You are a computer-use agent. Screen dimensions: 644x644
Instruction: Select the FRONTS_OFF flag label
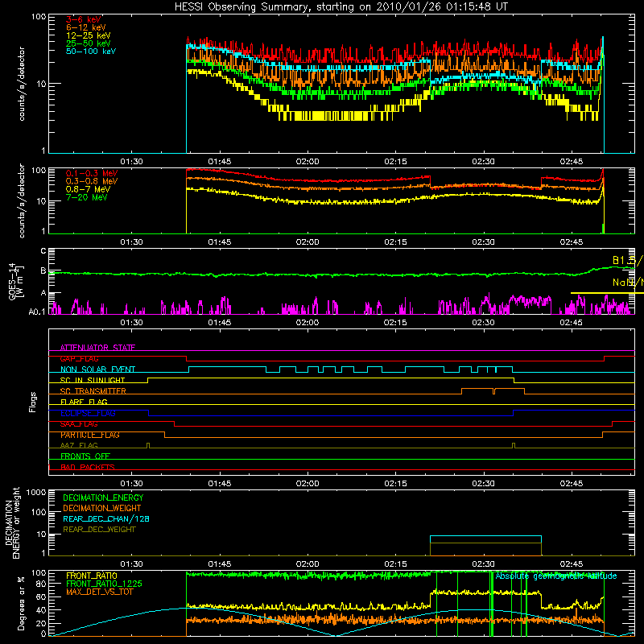pos(85,456)
